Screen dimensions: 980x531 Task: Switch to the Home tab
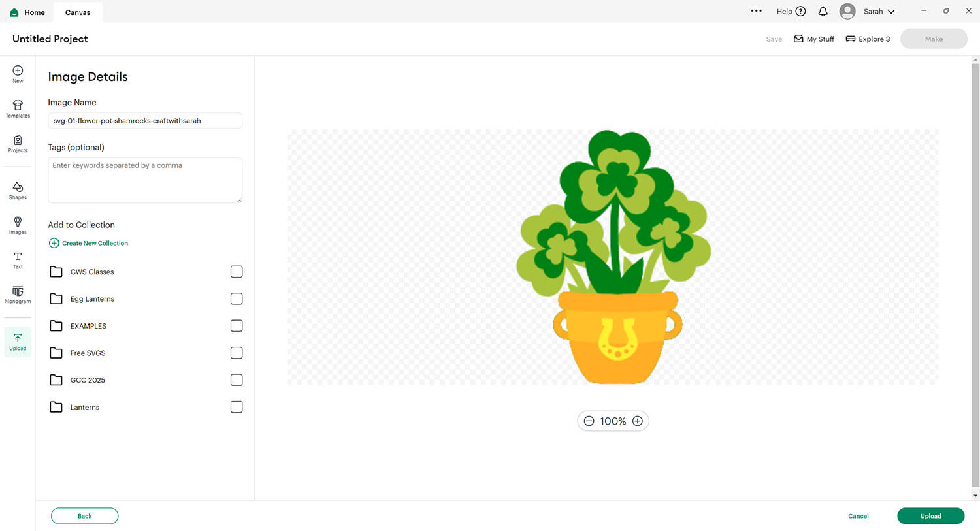[27, 12]
